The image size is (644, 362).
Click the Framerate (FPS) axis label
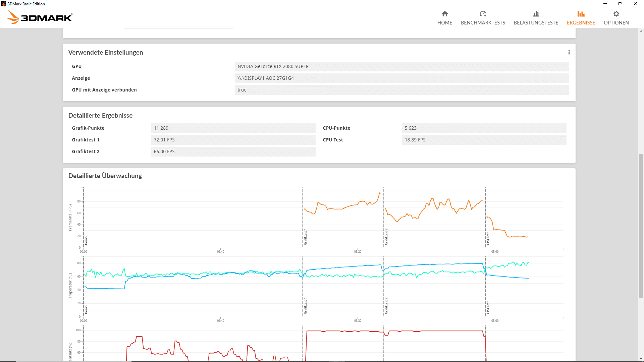click(x=70, y=218)
